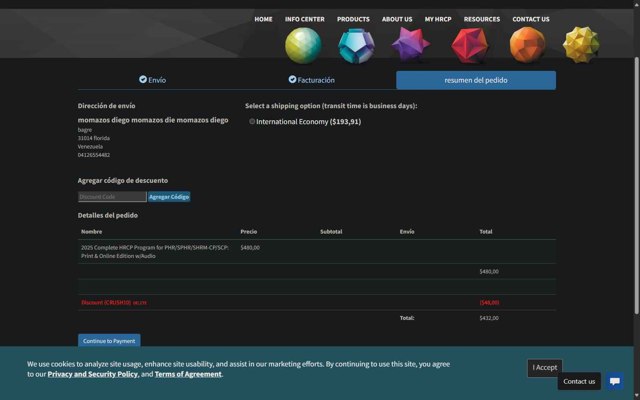Click the phone number 04126554482
Image resolution: width=640 pixels, height=400 pixels.
click(x=94, y=155)
